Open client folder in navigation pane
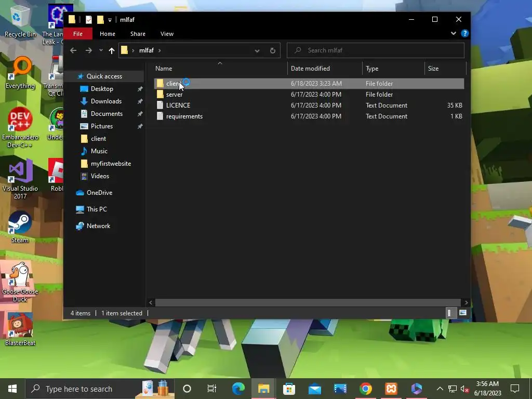The width and height of the screenshot is (532, 399). pyautogui.click(x=98, y=138)
